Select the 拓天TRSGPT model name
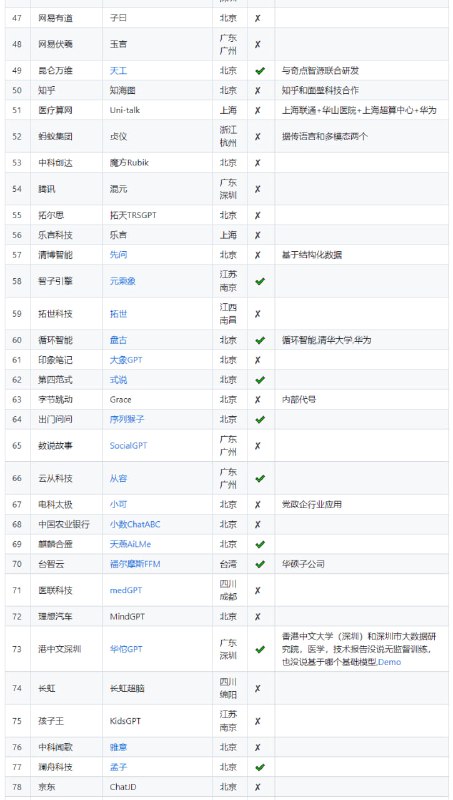 (x=133, y=215)
